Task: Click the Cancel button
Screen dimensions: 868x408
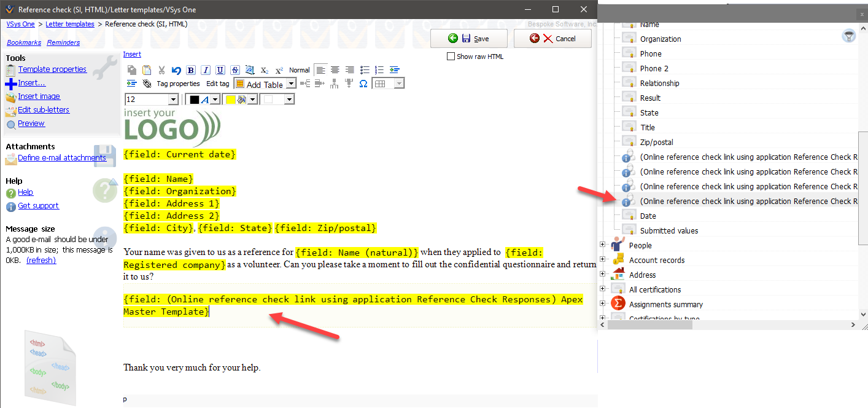Action: coord(552,38)
